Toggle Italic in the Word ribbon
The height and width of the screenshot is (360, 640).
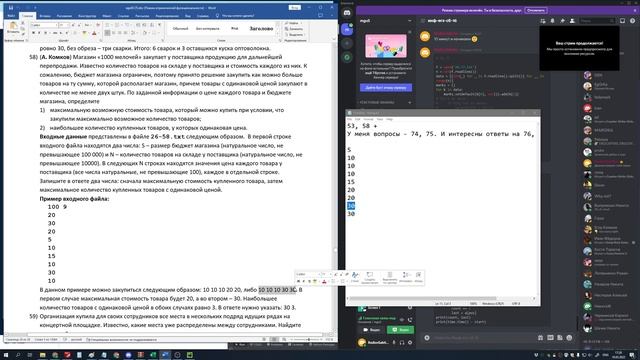pos(39,33)
